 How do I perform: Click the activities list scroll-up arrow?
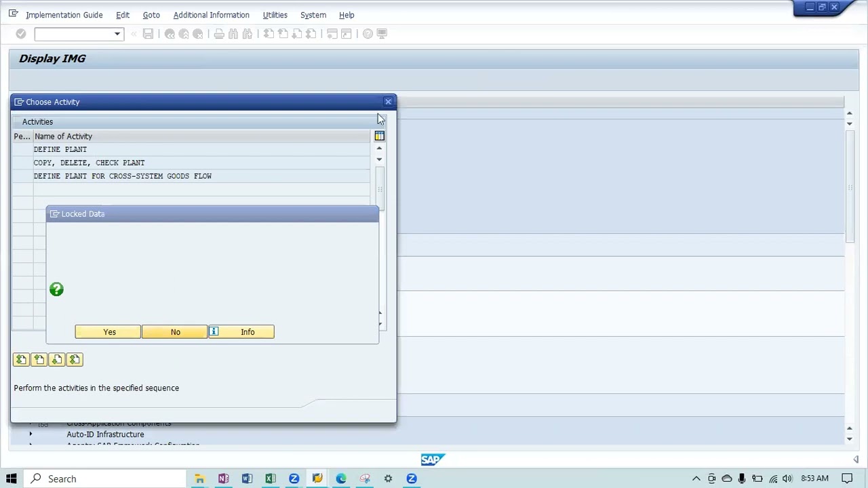pyautogui.click(x=379, y=148)
